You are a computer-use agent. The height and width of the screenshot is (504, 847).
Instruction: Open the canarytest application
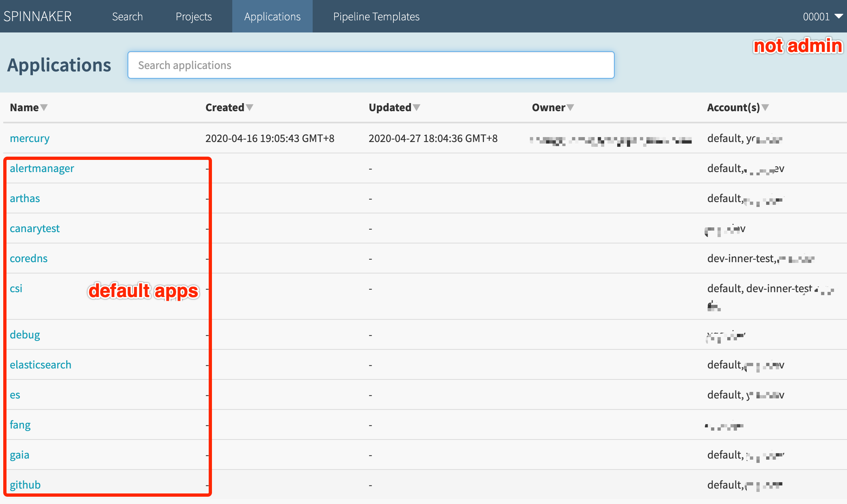[35, 228]
